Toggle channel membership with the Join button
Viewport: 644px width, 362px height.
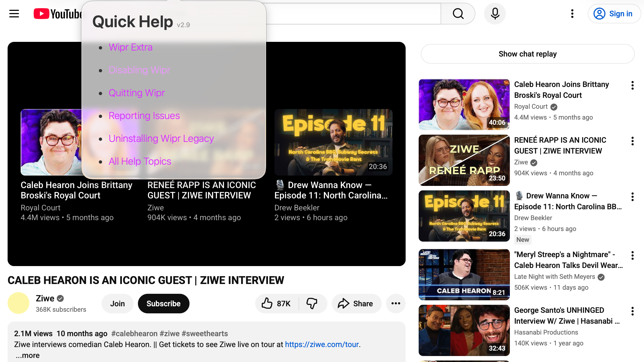point(117,304)
